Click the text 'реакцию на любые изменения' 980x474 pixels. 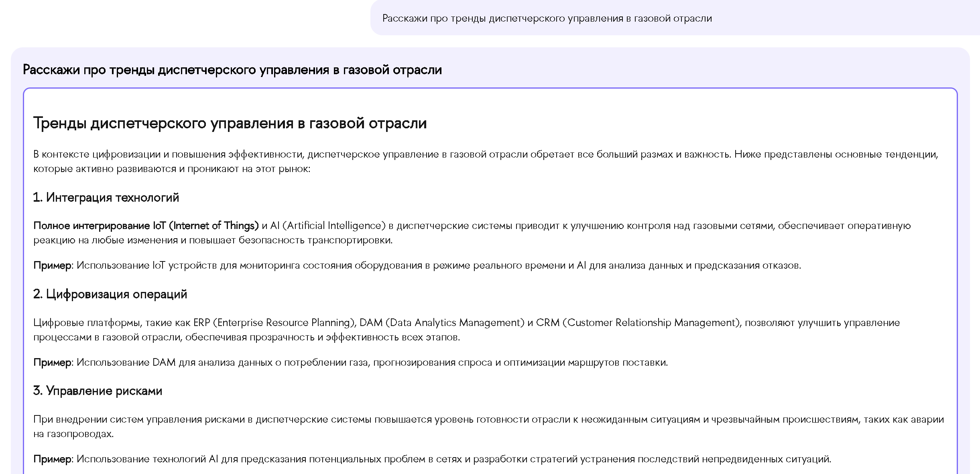coord(106,240)
